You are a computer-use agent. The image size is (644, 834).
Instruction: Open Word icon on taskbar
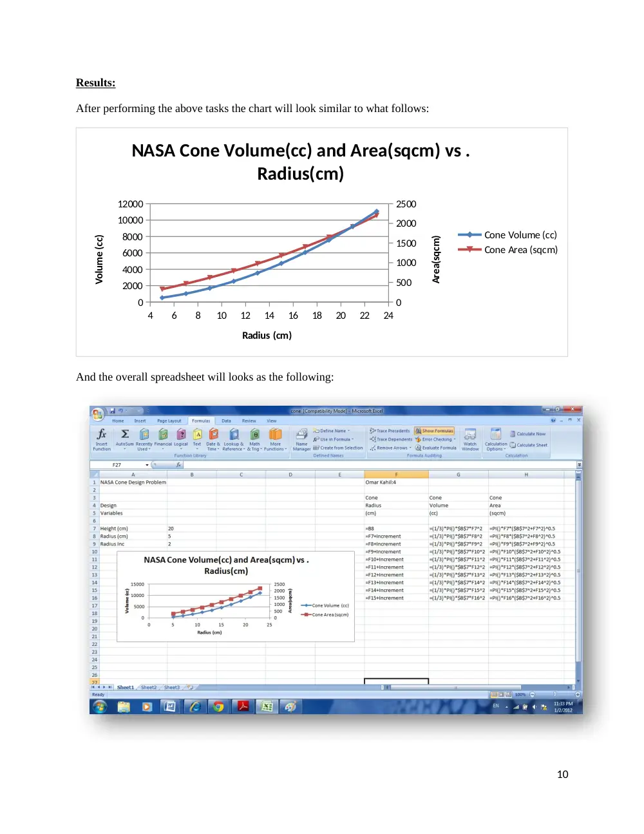click(x=170, y=706)
